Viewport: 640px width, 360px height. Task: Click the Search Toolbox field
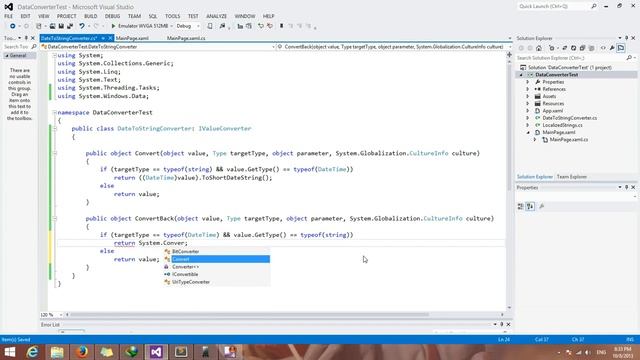pyautogui.click(x=16, y=47)
